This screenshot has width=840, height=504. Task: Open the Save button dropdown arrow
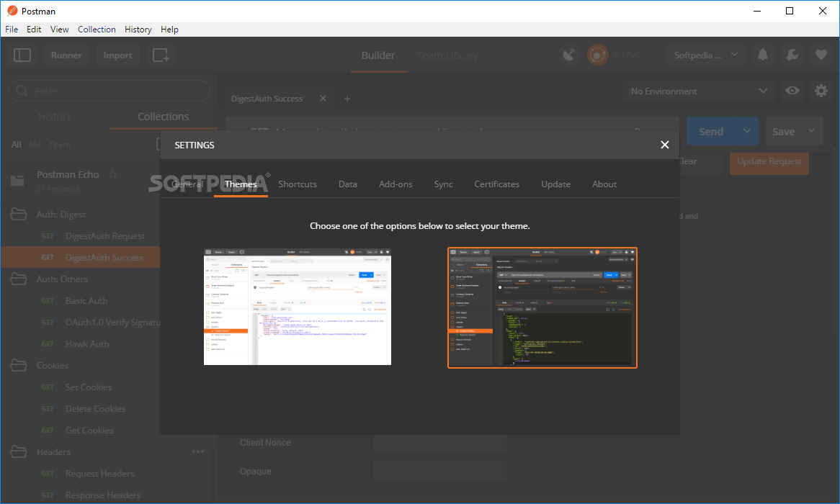812,131
